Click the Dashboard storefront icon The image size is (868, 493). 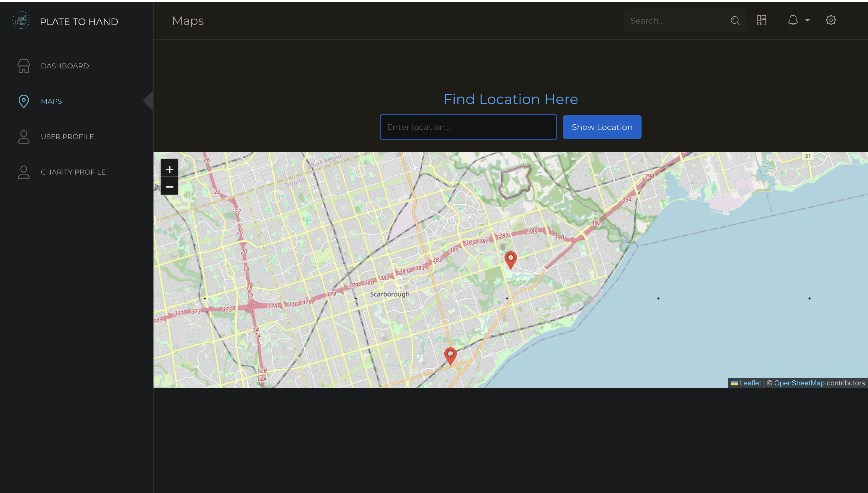[24, 66]
